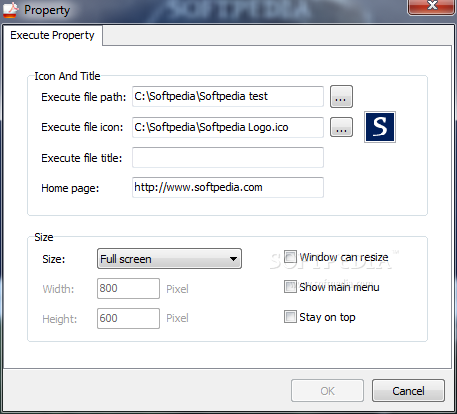Click the 'Size:' label beside the dropdown

point(54,259)
